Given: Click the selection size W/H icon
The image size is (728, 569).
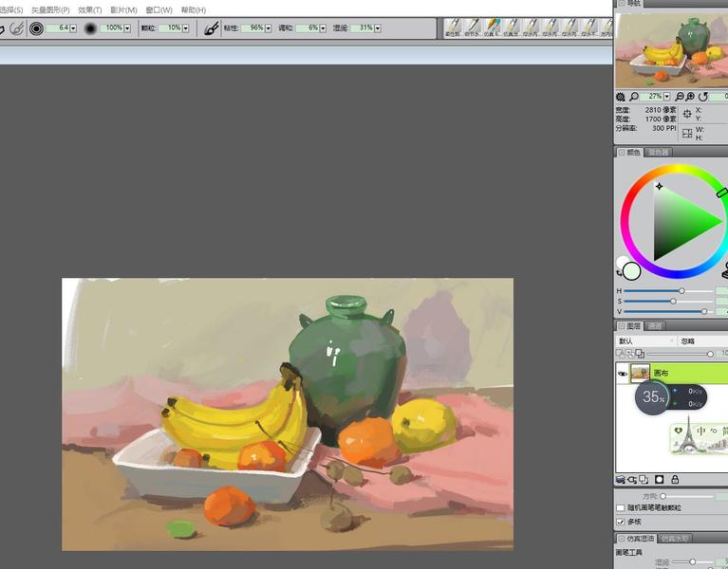Looking at the screenshot, I should pyautogui.click(x=687, y=134).
